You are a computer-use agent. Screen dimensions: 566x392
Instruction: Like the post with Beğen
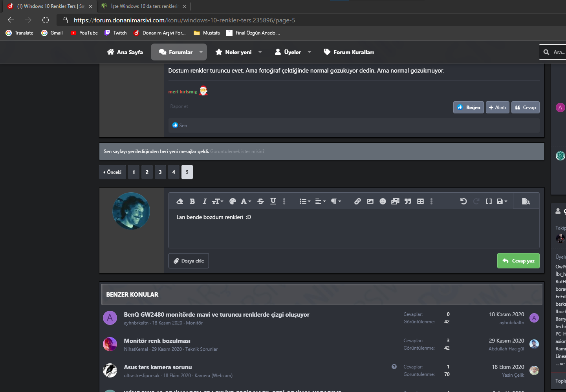[469, 108]
